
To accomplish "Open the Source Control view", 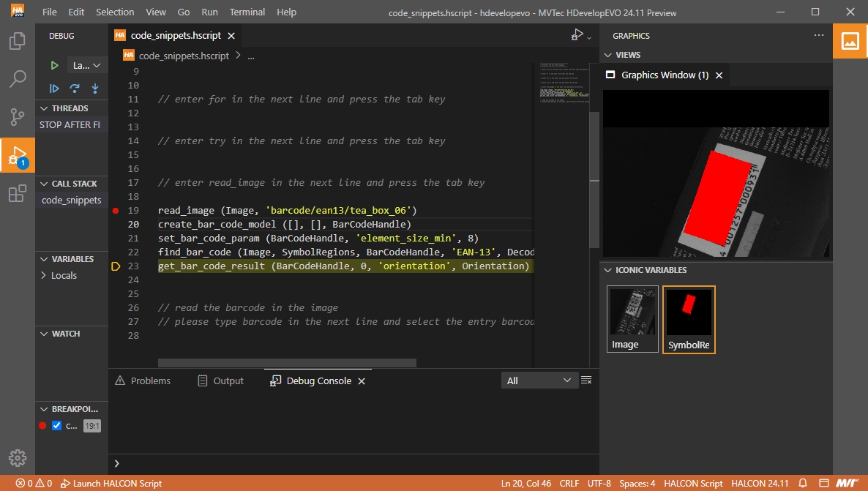I will (x=18, y=117).
